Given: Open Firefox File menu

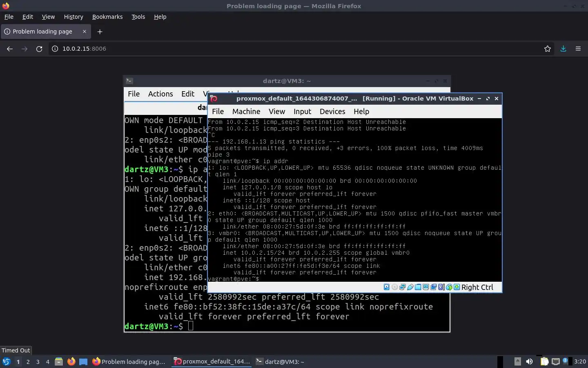Looking at the screenshot, I should click(9, 17).
